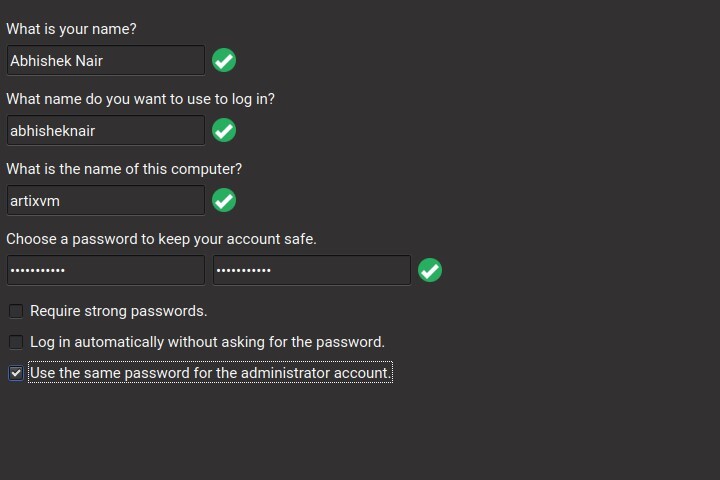
Task: Focus the 'abhisheknair' login name field
Action: [105, 130]
